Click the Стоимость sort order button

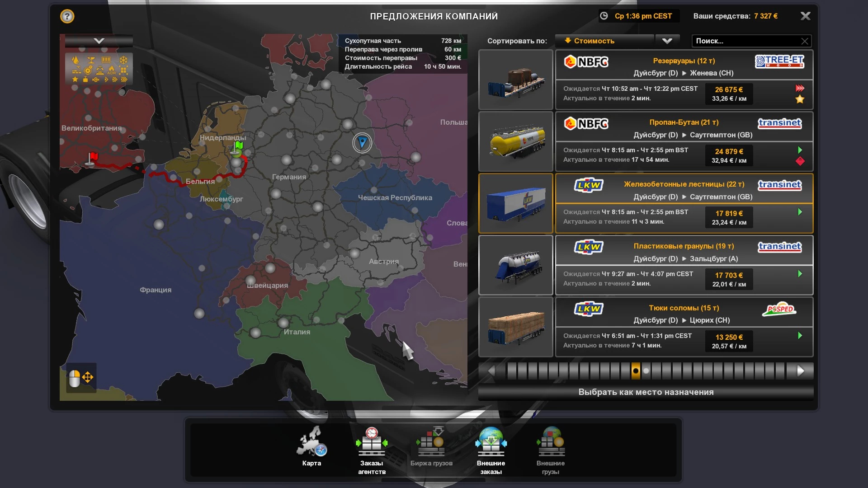point(604,41)
